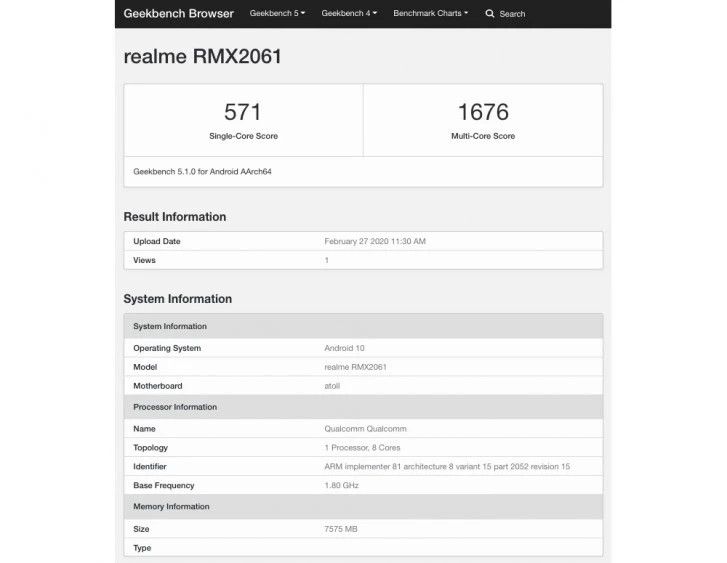Select text Geekbench 5.1.0 for Android AArch64
The width and height of the screenshot is (727, 563).
(202, 172)
